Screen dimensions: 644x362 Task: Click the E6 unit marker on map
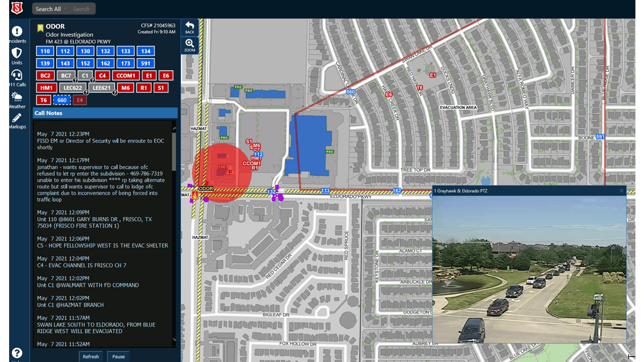(x=389, y=94)
